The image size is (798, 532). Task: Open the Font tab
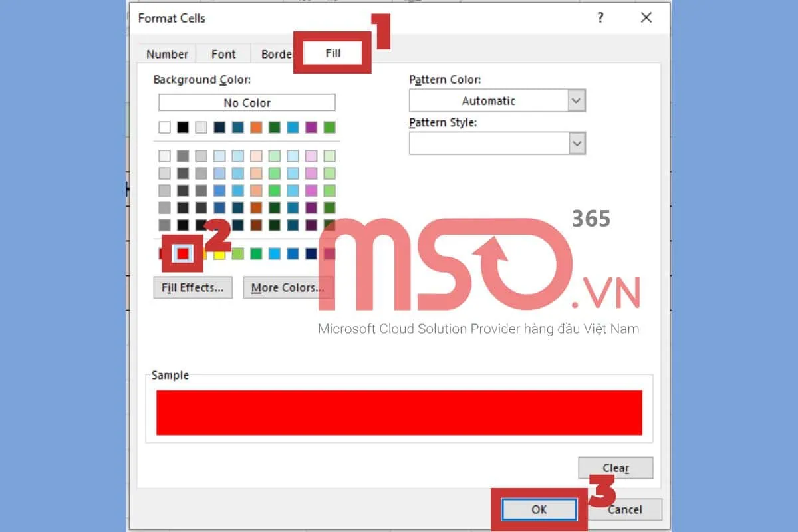tap(223, 54)
